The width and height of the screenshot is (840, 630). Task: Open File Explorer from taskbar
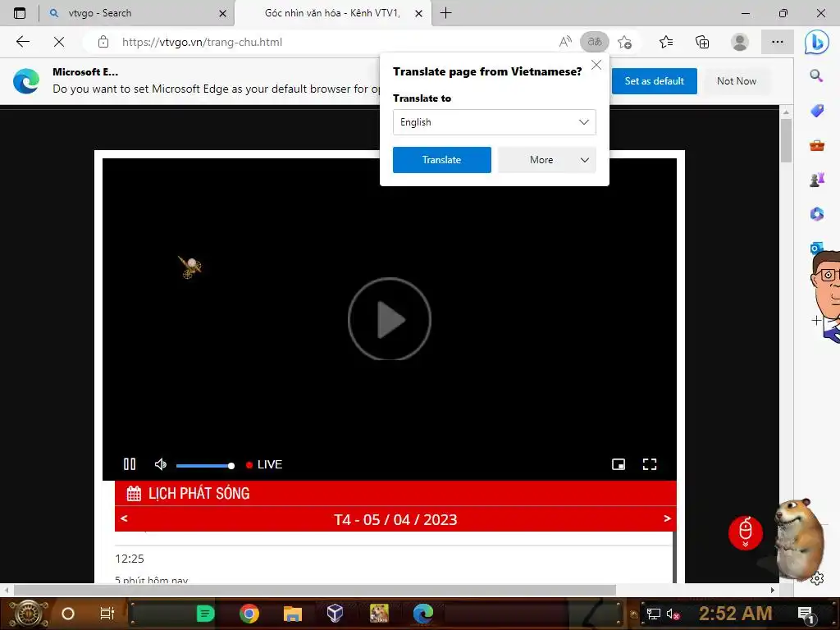tap(293, 614)
